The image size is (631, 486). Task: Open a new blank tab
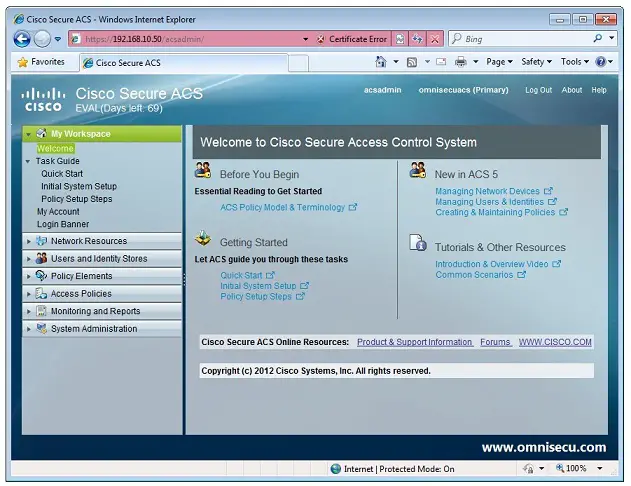click(299, 64)
